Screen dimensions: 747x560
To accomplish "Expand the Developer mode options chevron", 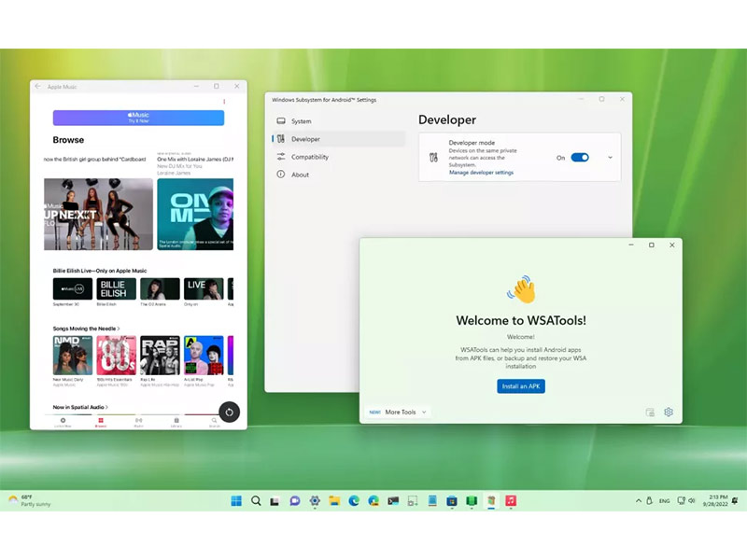I will tap(610, 158).
